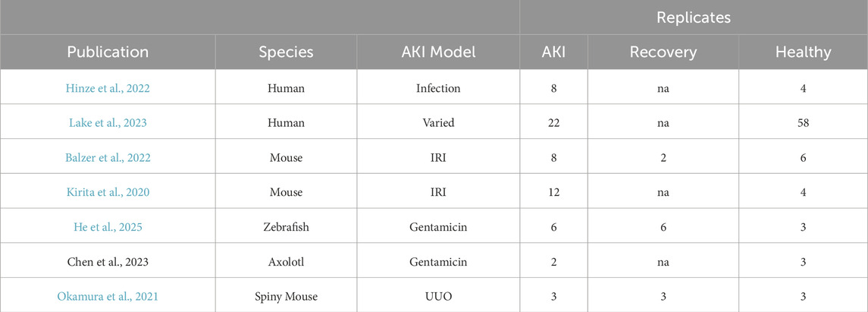Visit the He et al., 2025 citation
Image resolution: width=868 pixels, height=312 pixels.
point(108,226)
